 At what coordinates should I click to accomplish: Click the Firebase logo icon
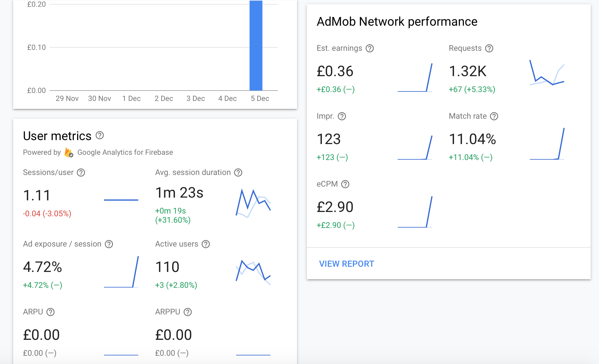coord(69,152)
